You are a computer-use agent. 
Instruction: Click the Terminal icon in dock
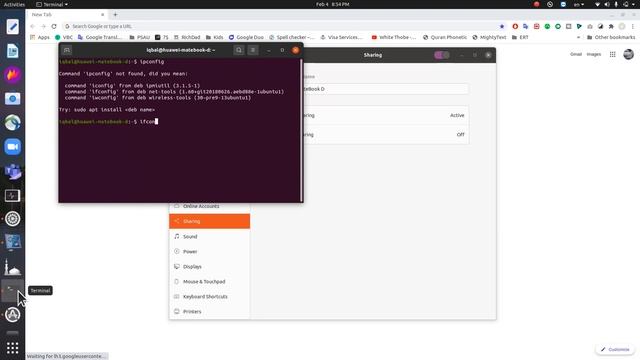click(13, 291)
